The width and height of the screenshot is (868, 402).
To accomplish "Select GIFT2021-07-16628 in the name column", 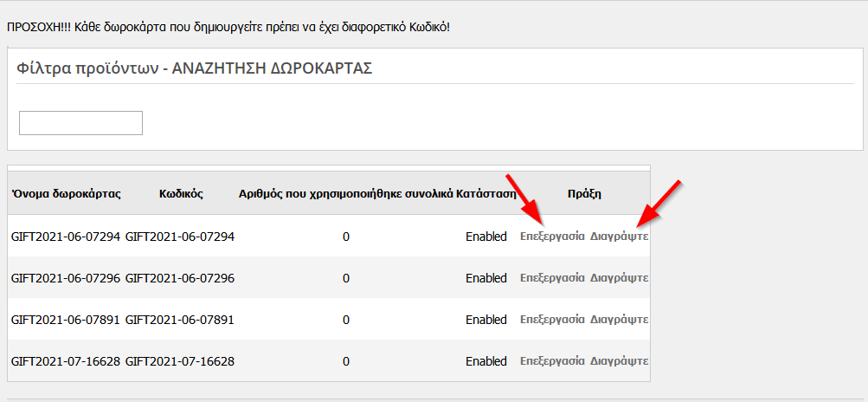I will pyautogui.click(x=66, y=361).
